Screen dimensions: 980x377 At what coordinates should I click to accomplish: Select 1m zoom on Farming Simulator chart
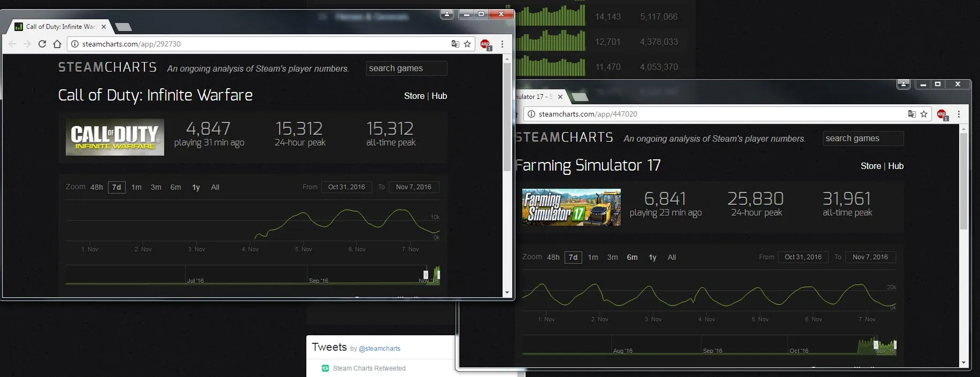point(593,257)
